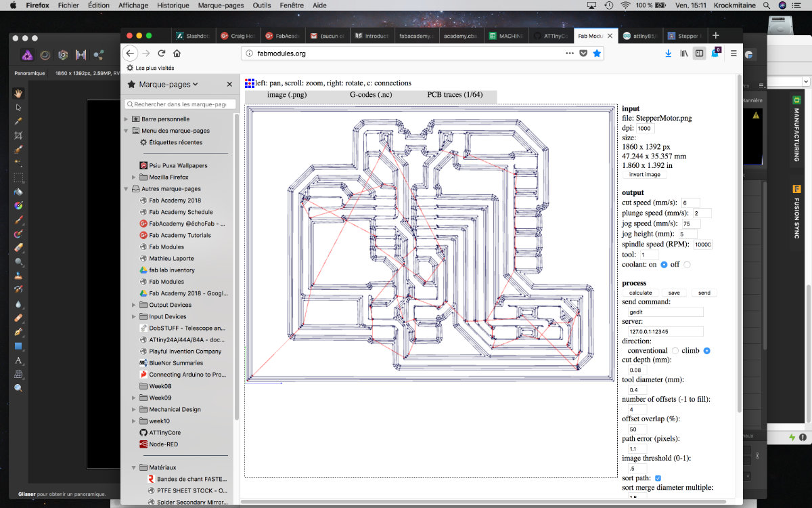The width and height of the screenshot is (812, 508).
Task: Click the calculate button
Action: 640,293
